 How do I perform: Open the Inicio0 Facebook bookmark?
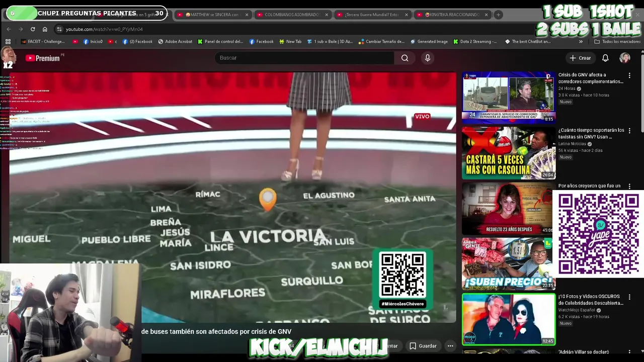pos(93,42)
